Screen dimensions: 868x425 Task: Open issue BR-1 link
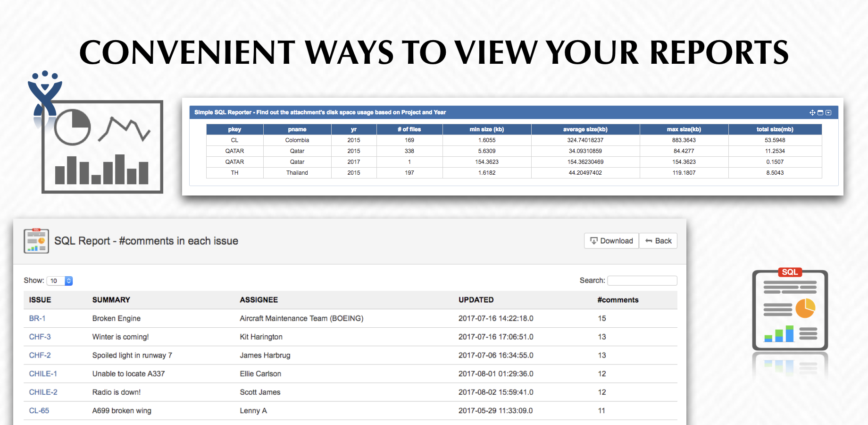coord(37,318)
